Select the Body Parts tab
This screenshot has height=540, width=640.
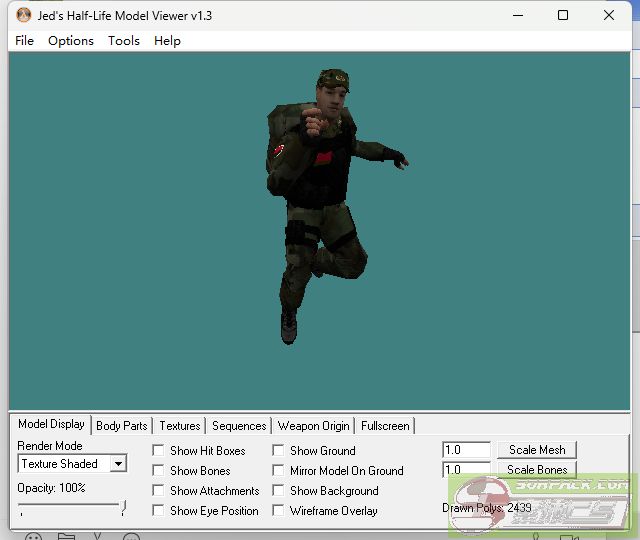click(122, 426)
